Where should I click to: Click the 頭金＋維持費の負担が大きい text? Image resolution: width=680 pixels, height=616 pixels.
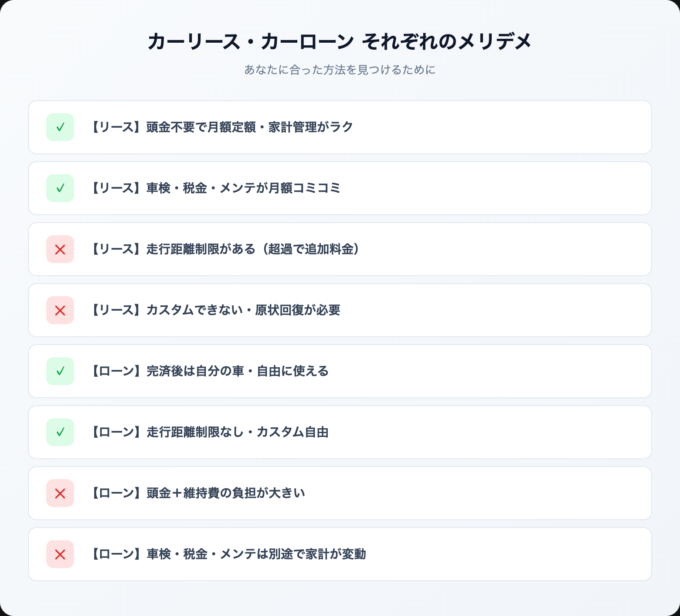[197, 493]
